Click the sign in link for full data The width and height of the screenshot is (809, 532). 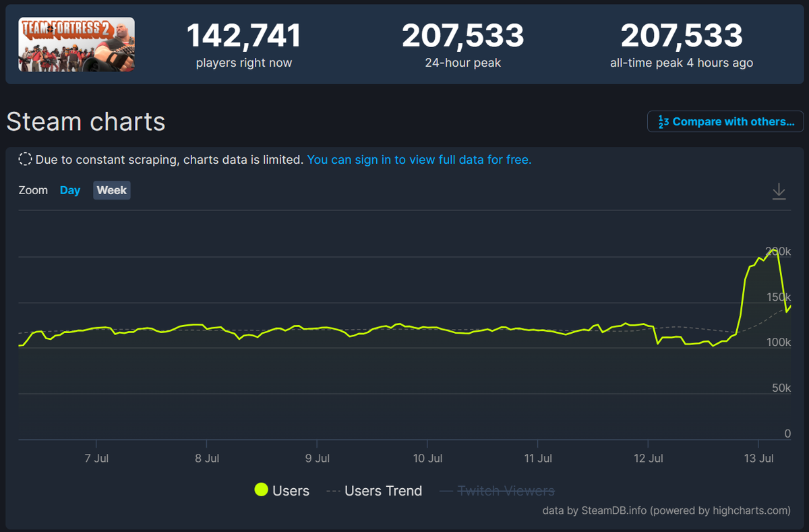coord(419,160)
